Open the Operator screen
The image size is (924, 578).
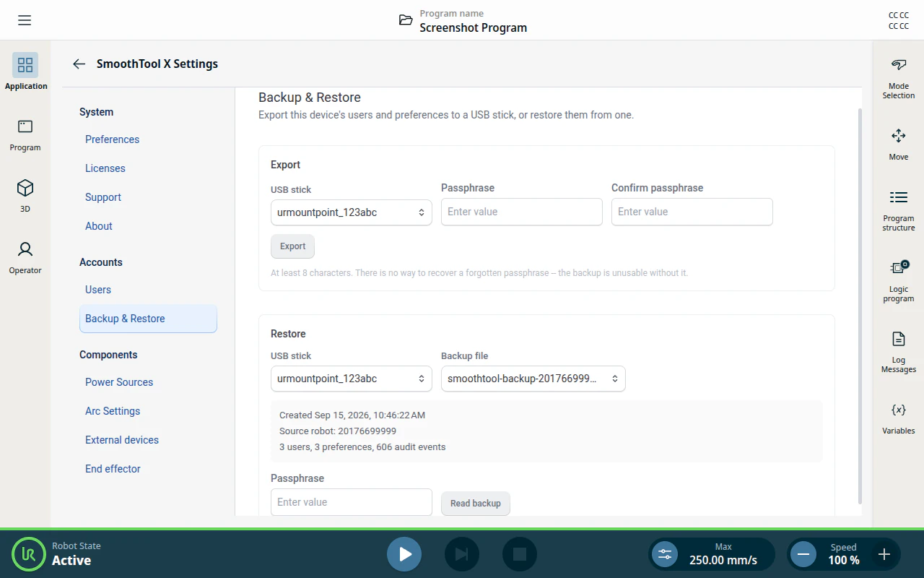[25, 258]
